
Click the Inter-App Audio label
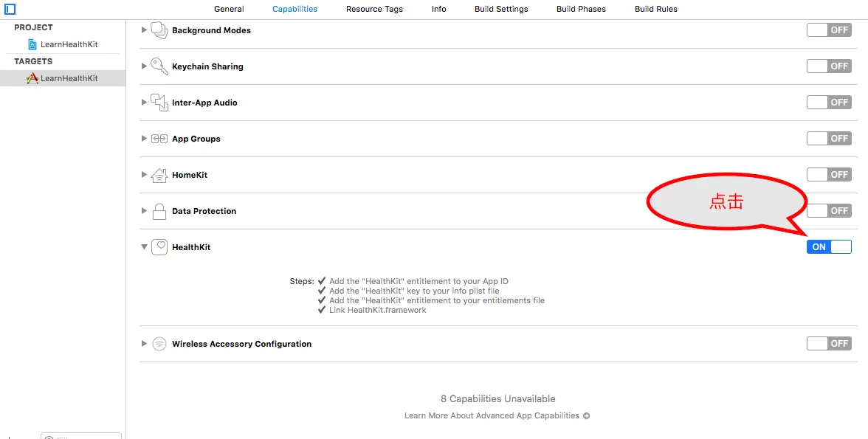pyautogui.click(x=205, y=103)
